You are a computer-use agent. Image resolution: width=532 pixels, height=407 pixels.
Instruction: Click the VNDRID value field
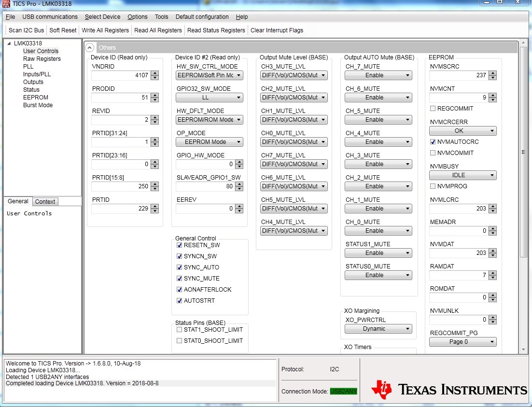(121, 75)
